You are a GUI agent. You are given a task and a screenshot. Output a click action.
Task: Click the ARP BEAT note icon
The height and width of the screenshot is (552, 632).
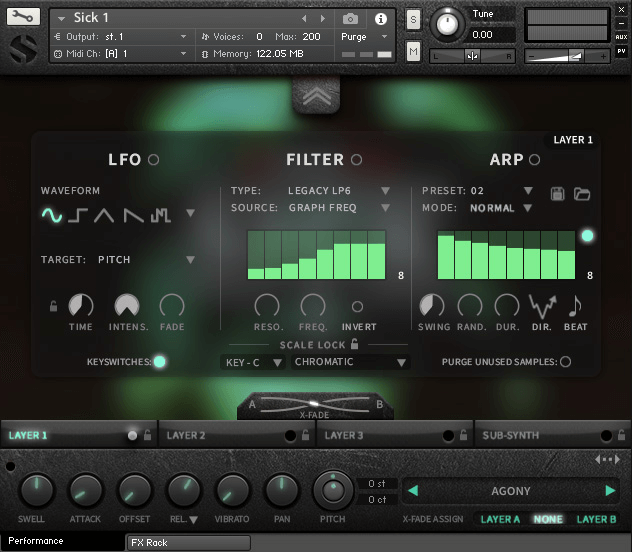(x=575, y=306)
